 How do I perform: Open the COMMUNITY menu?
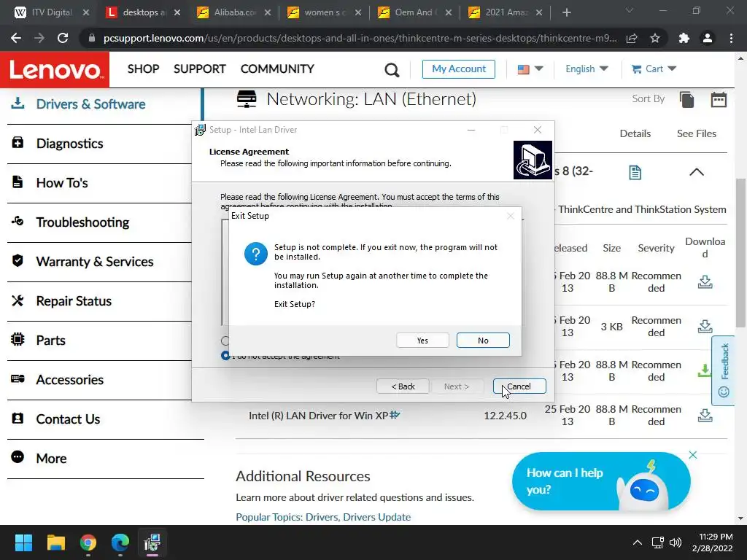(277, 69)
